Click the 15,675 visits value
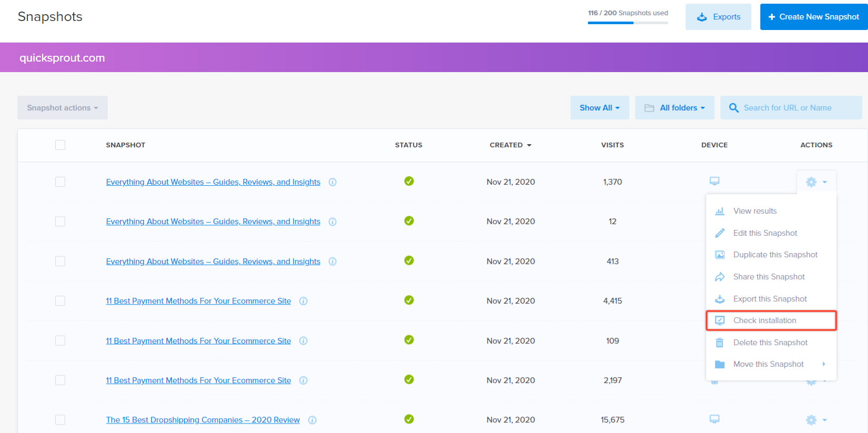Viewport: 868px width, 433px height. (612, 420)
